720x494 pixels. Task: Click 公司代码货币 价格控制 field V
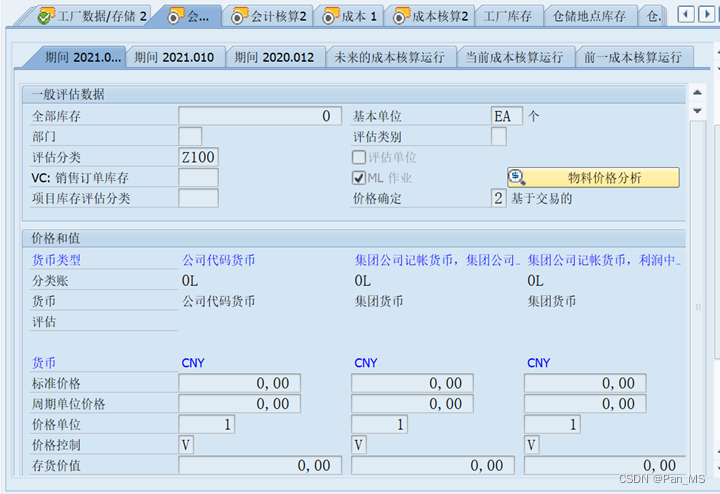click(186, 445)
